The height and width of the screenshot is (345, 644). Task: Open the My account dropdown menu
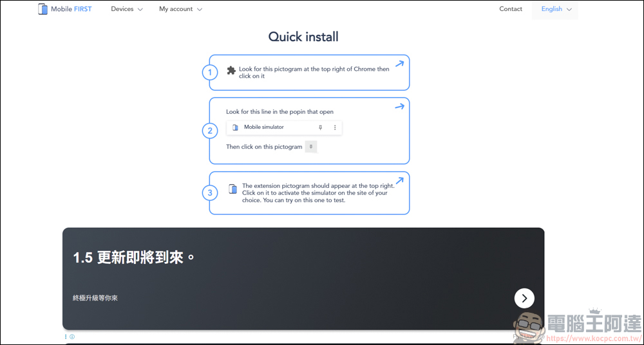(x=181, y=9)
